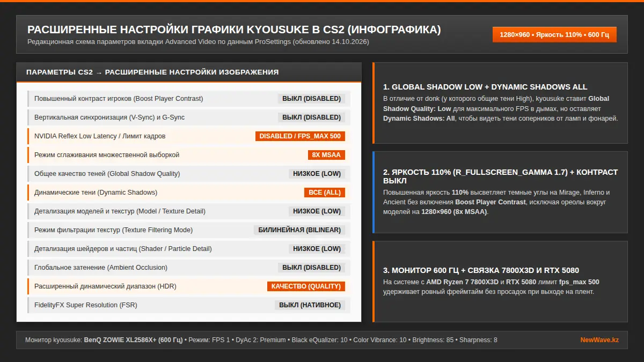Open the NewWave.kz link in footer
This screenshot has width=644, height=362.
599,340
